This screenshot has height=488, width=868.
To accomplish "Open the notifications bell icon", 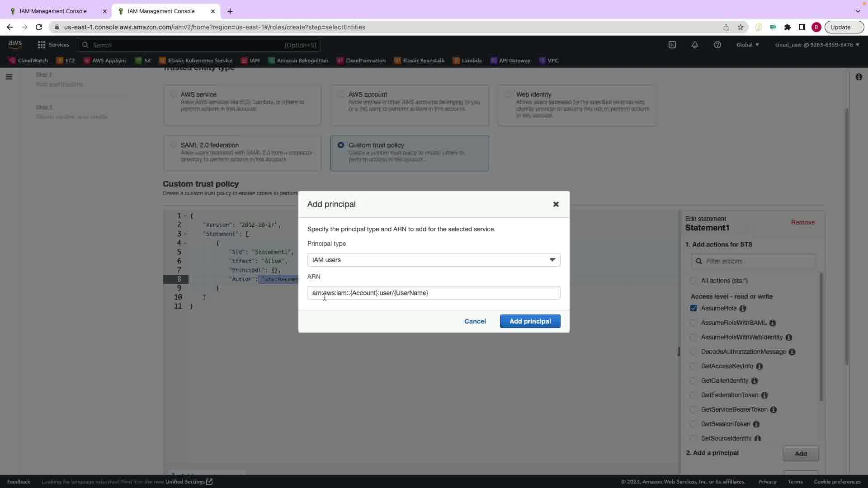I will 695,45.
